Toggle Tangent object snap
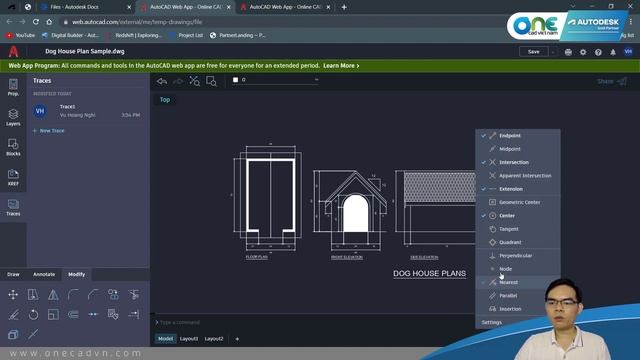The height and width of the screenshot is (360, 640). (x=518, y=229)
